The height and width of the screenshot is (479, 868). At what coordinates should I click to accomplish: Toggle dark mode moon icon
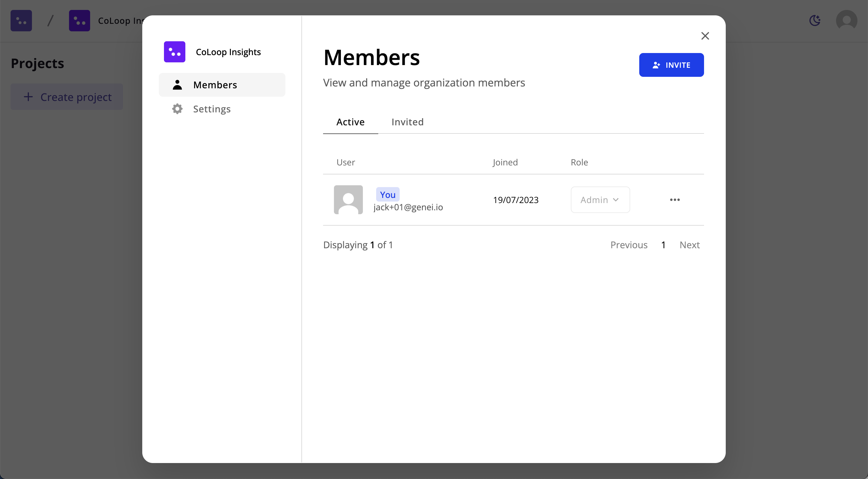[x=814, y=20]
